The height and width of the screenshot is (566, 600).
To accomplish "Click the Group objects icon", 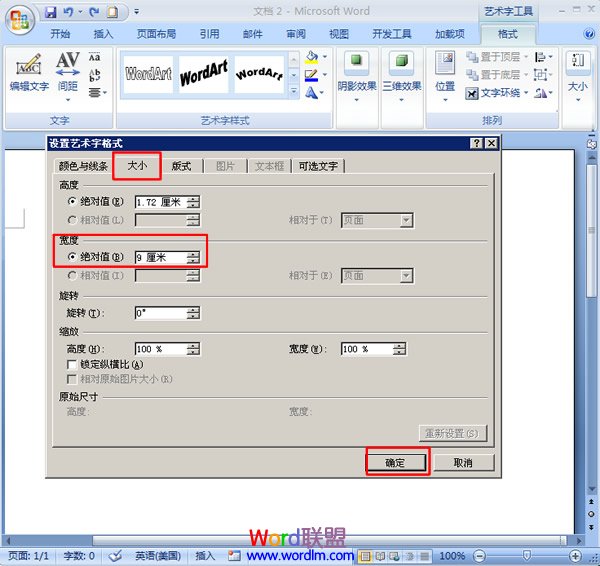I will click(x=543, y=75).
